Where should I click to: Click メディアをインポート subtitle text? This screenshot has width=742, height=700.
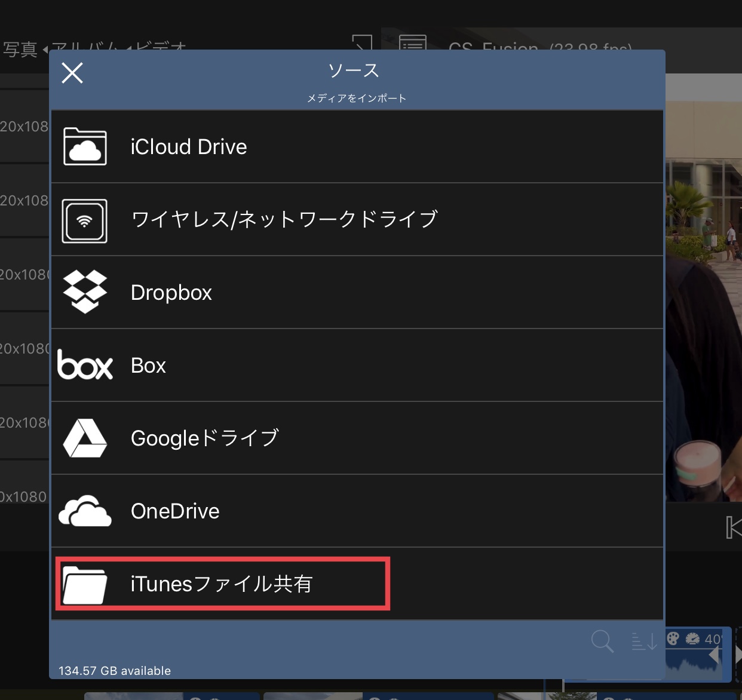pos(357,98)
